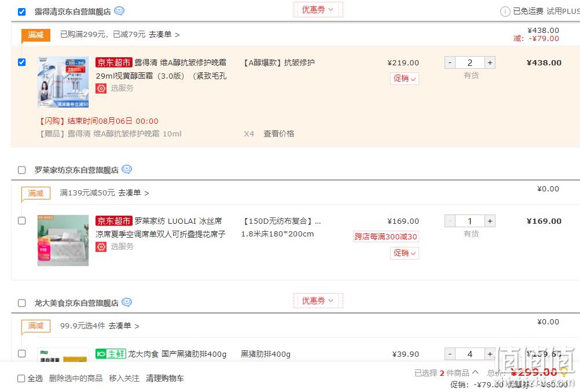Image resolution: width=580 pixels, height=392 pixels.
Task: Click 选服务 text for 罗莱家纺 item
Action: point(122,246)
